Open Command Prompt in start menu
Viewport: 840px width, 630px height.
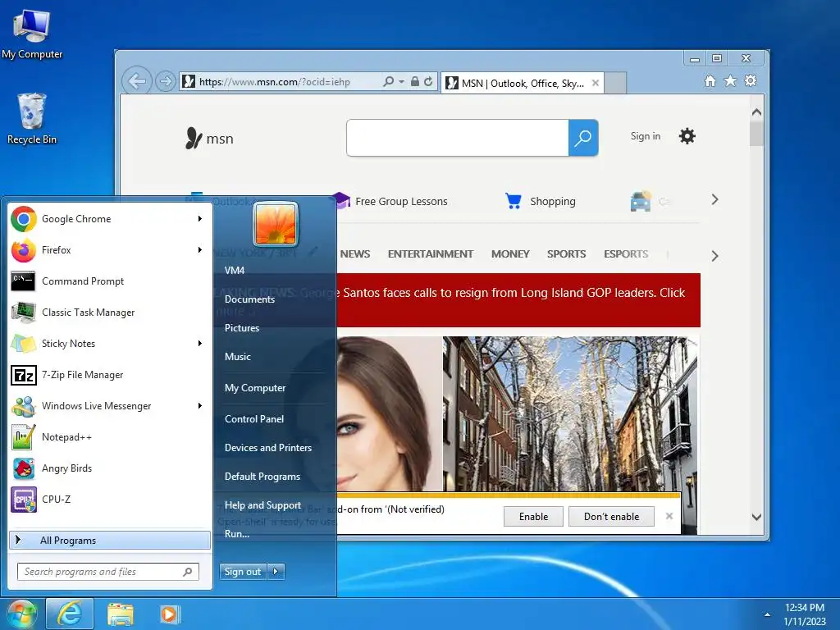[x=109, y=281]
